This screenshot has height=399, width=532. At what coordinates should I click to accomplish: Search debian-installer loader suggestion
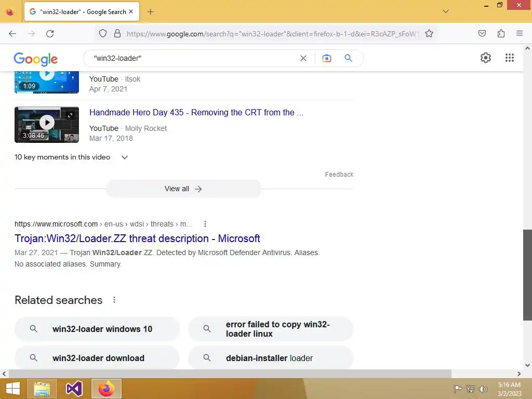click(270, 357)
